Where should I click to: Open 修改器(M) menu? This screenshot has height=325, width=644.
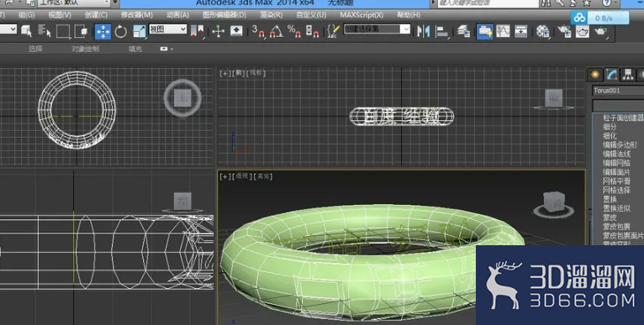pos(137,15)
